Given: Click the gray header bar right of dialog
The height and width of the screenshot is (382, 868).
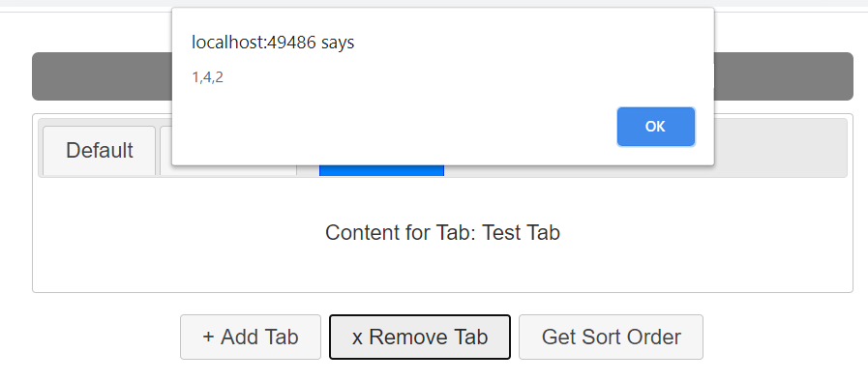Looking at the screenshot, I should point(783,76).
